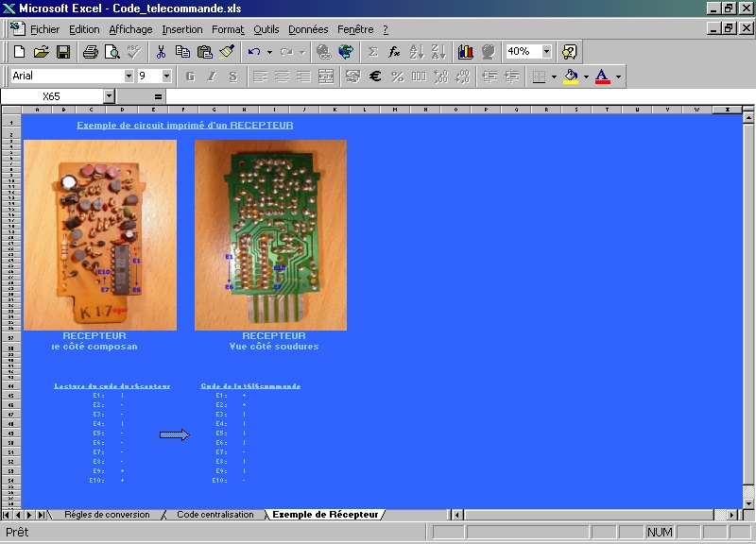Image resolution: width=756 pixels, height=544 pixels.
Task: Expand the font size 9 dropdown
Action: [167, 76]
